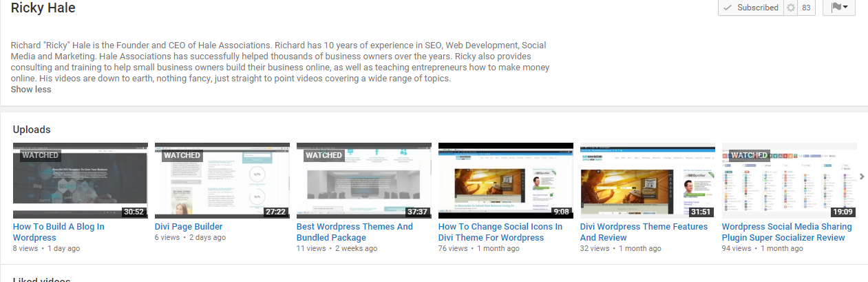Show next uploads with right arrow
The width and height of the screenshot is (868, 282).
tap(862, 177)
